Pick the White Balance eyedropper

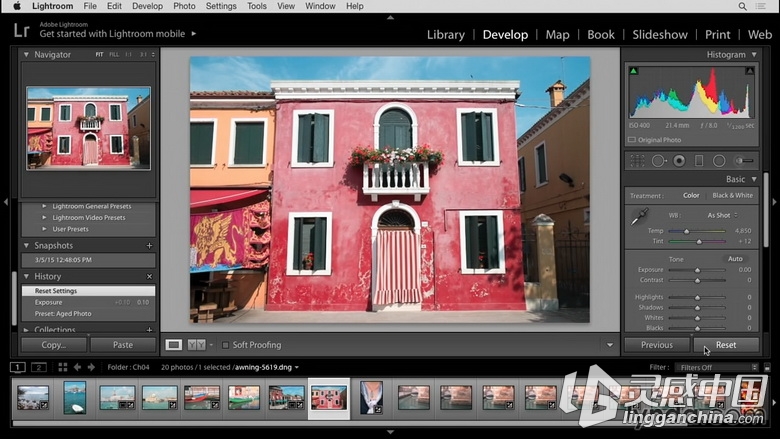pos(639,217)
